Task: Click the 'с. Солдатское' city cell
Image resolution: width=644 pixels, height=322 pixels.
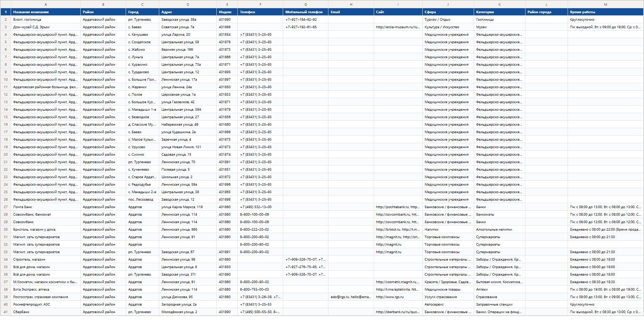Action: tap(142, 42)
